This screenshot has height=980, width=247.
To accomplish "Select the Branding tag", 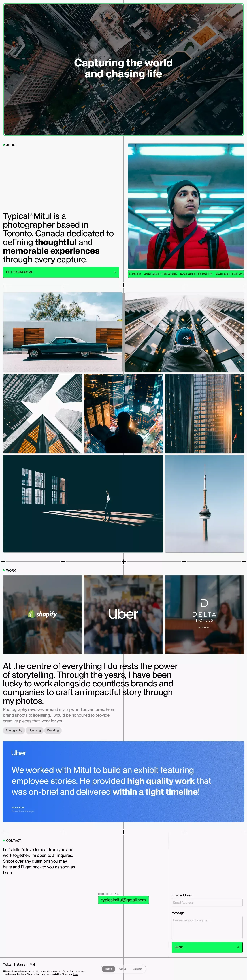I will (x=53, y=730).
